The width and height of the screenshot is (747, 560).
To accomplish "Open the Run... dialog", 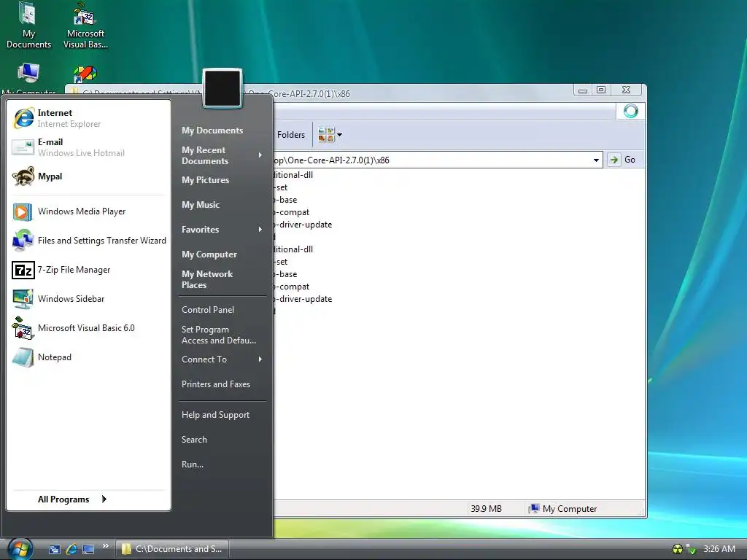I will coord(193,464).
